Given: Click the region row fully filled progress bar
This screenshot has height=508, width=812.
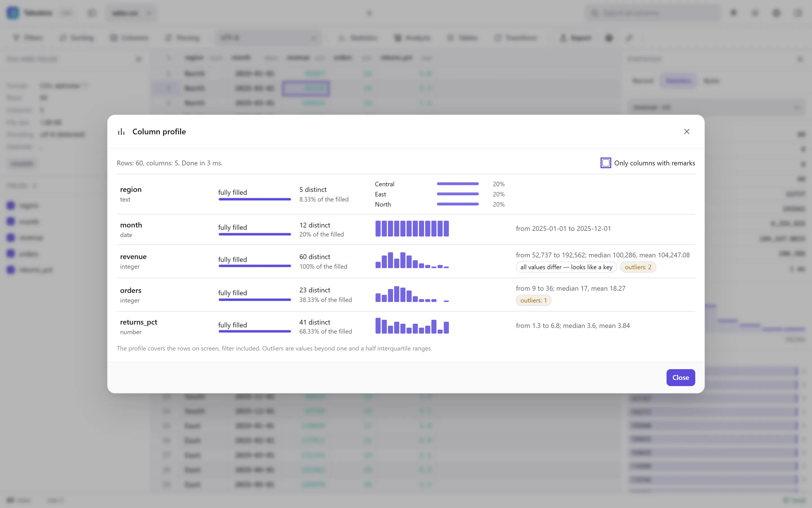Looking at the screenshot, I should click(255, 199).
